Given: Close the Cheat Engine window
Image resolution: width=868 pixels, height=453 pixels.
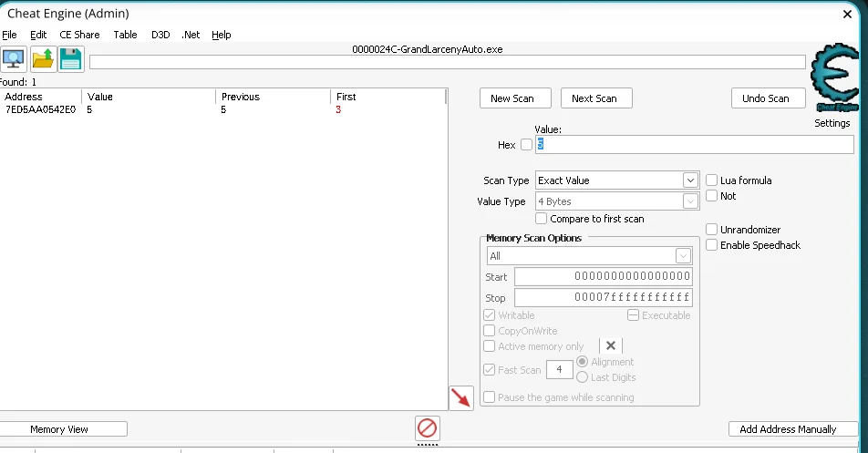Looking at the screenshot, I should coord(847,15).
